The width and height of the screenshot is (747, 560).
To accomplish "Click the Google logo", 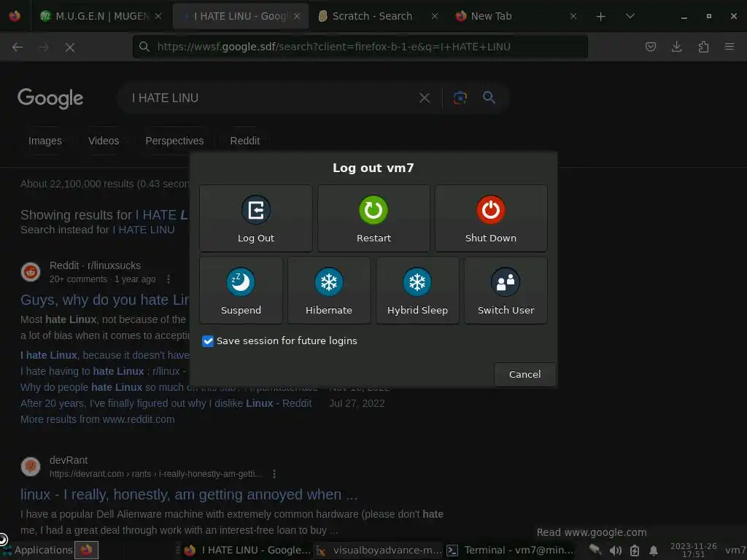I will 50,98.
